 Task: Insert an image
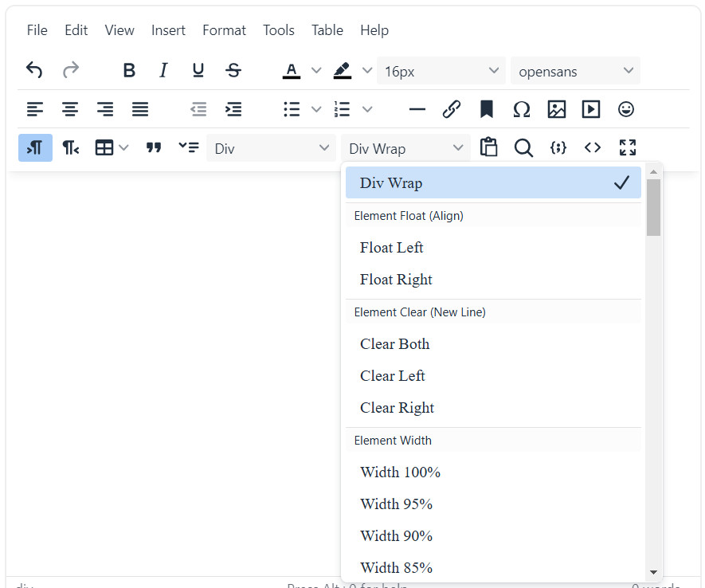pos(557,109)
